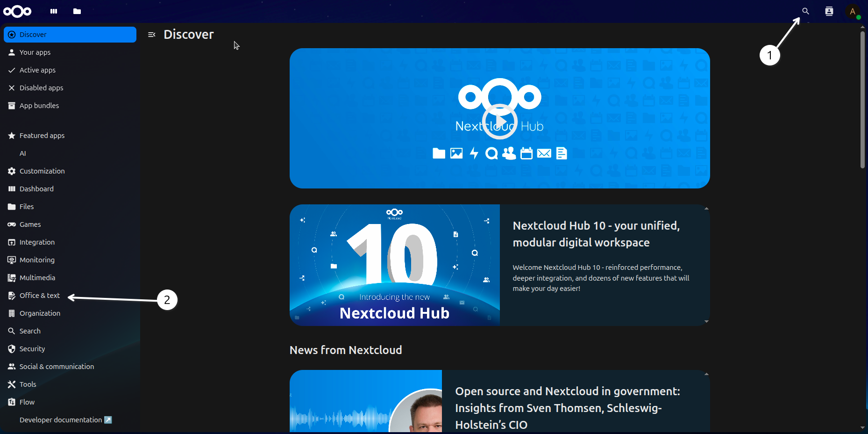Image resolution: width=868 pixels, height=434 pixels.
Task: Click the Security shield icon
Action: [12, 349]
